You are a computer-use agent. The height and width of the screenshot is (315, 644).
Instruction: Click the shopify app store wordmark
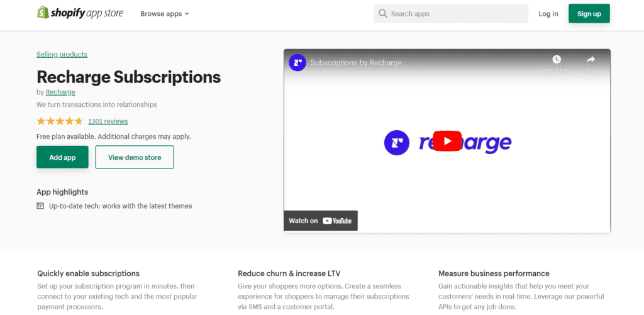click(x=87, y=13)
